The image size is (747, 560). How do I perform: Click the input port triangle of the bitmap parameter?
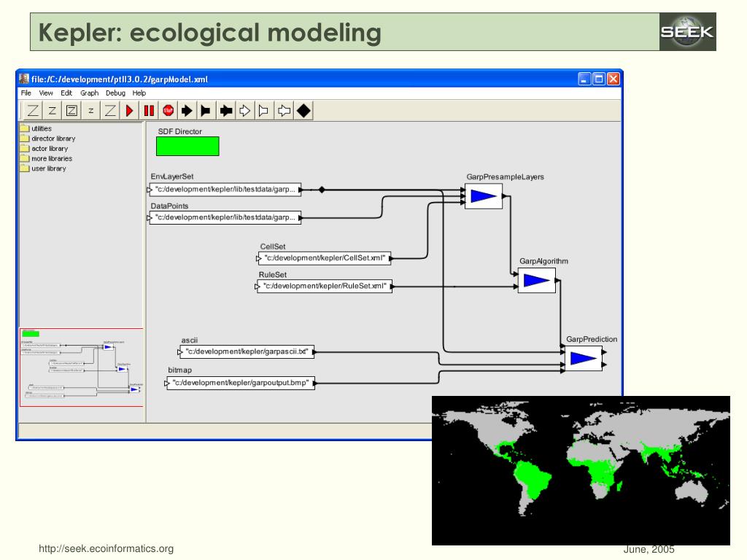pos(167,383)
